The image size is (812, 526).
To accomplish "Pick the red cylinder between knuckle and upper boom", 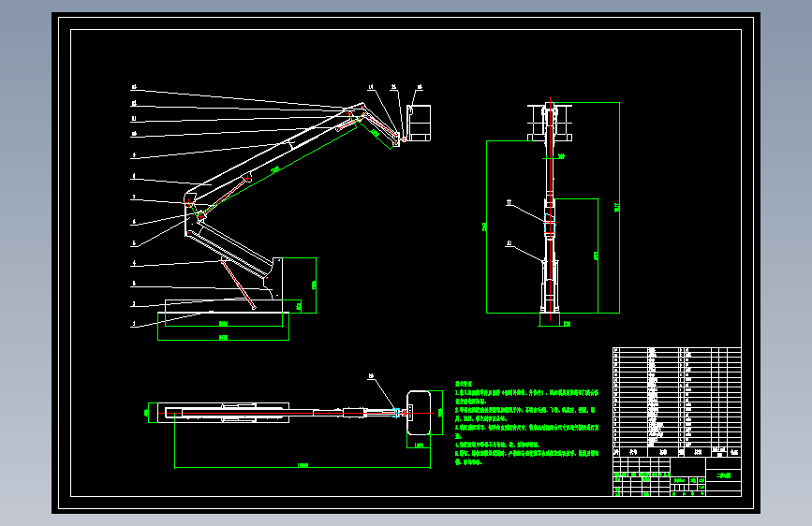I will [x=224, y=197].
